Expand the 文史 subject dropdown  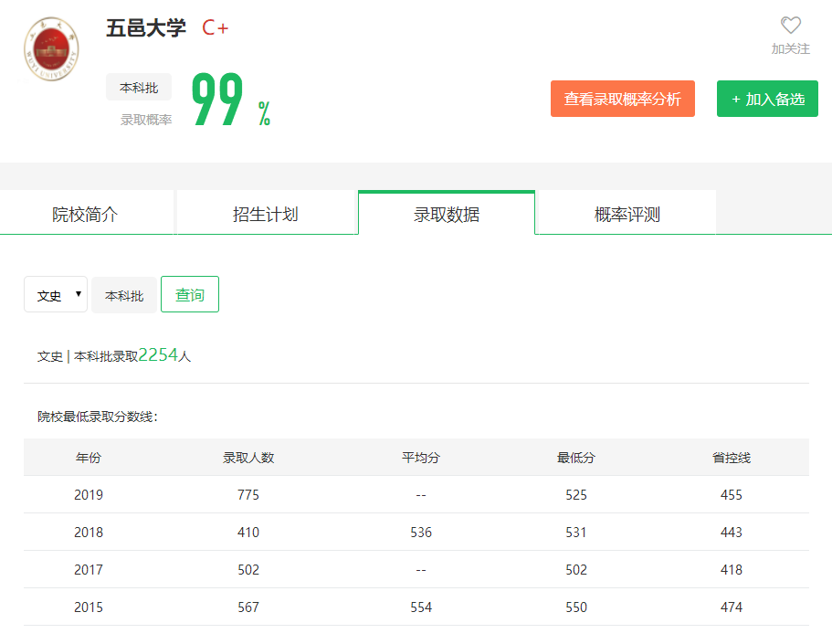click(56, 294)
